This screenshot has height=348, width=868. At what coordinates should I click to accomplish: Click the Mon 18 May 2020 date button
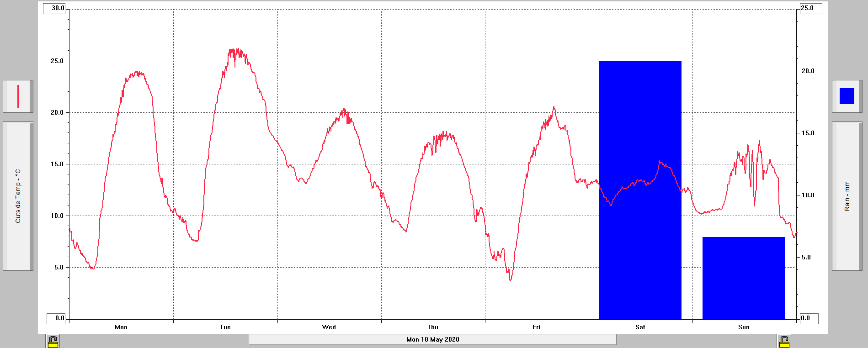[x=432, y=339]
